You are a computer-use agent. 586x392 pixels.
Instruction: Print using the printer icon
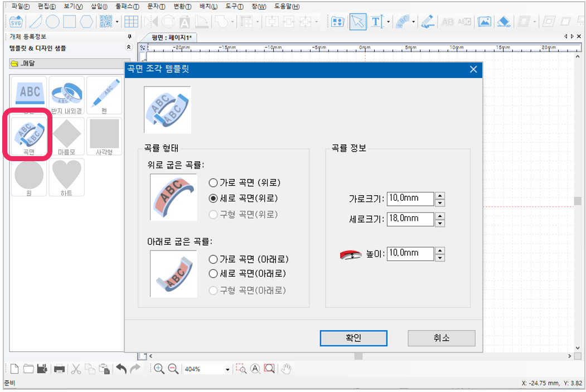pos(59,369)
